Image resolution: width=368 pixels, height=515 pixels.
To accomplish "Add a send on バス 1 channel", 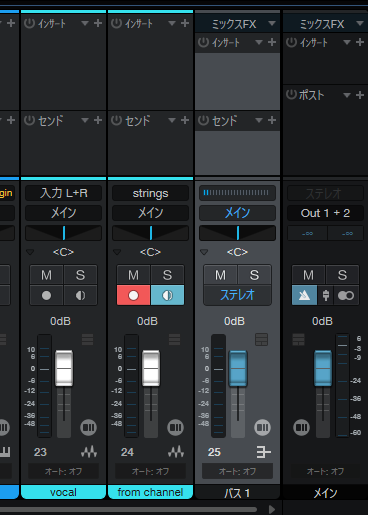I will click(x=272, y=120).
